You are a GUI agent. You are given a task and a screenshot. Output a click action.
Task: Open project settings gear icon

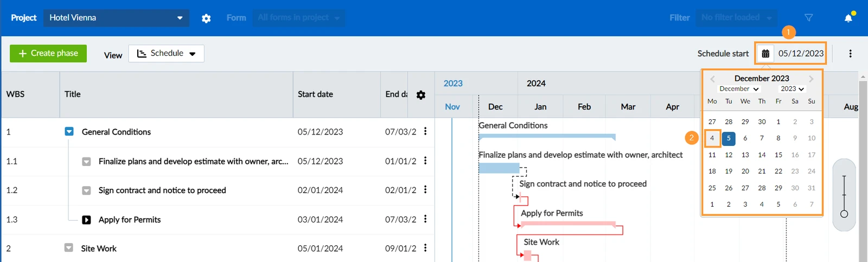coord(206,18)
